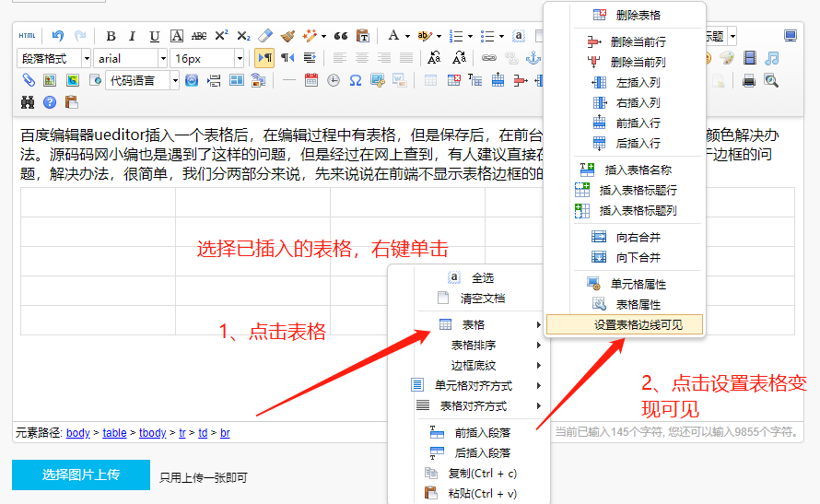Apply subscript formatting
Image resolution: width=820 pixels, height=504 pixels.
[243, 36]
